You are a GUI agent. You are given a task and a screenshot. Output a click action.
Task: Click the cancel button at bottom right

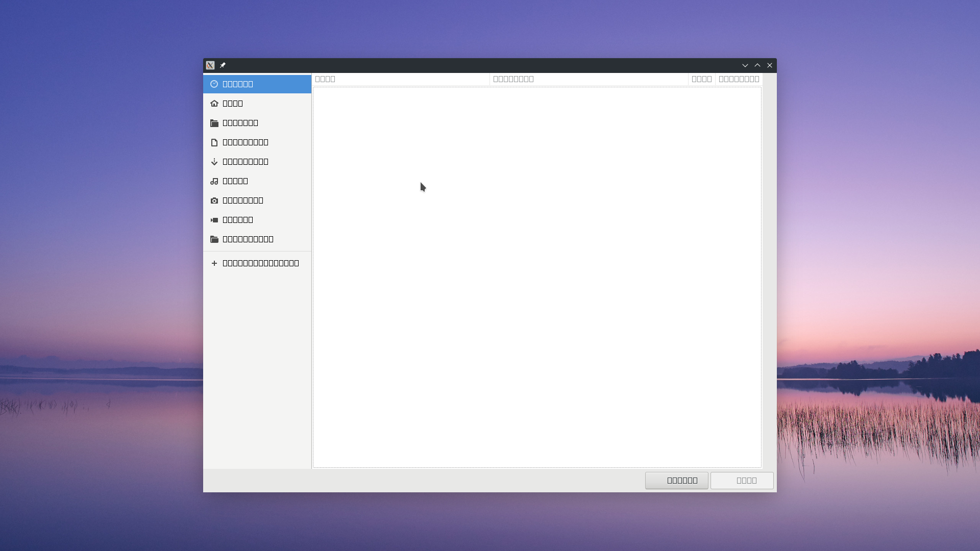[742, 480]
